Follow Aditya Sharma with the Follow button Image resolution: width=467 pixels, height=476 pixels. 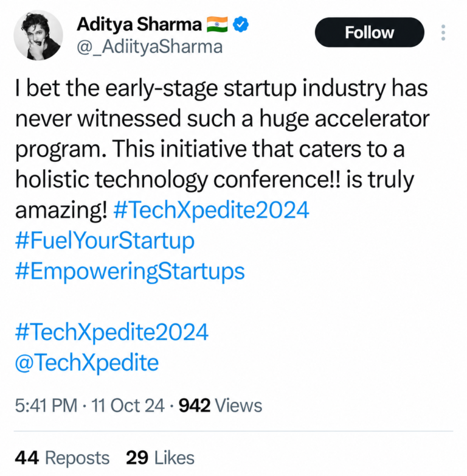(369, 32)
